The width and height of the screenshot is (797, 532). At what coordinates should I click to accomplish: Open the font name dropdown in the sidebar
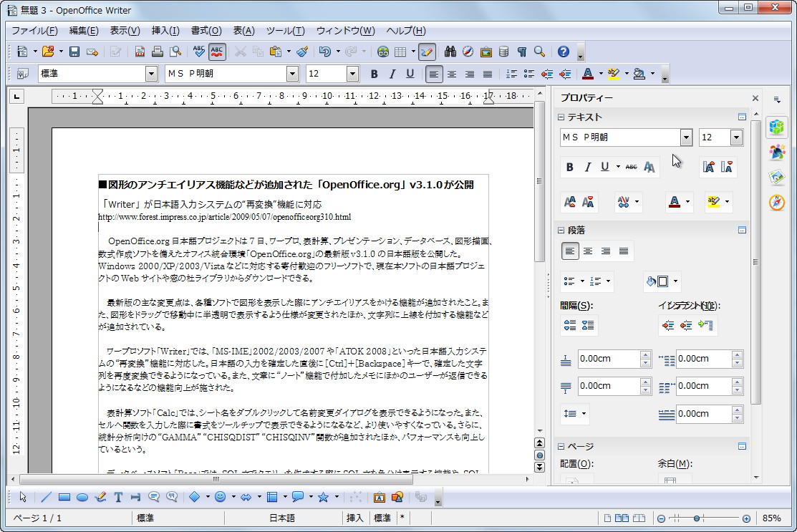(686, 137)
